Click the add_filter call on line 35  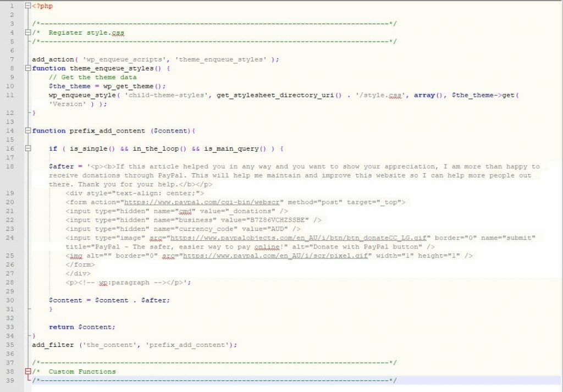[53, 345]
